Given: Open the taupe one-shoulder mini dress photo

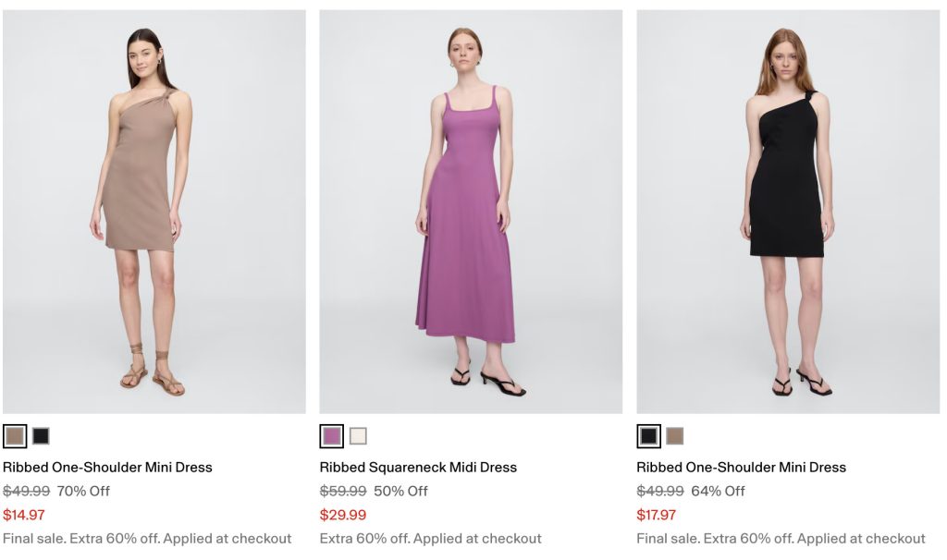Looking at the screenshot, I should click(x=154, y=212).
